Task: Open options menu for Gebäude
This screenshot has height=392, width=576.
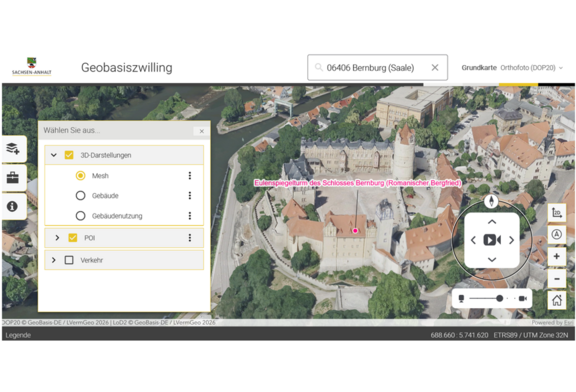Action: pos(190,195)
